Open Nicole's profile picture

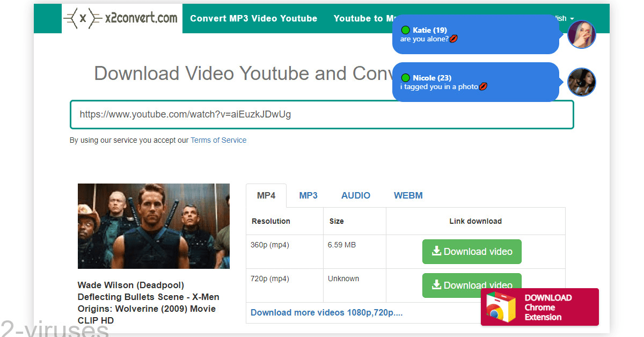click(x=582, y=82)
